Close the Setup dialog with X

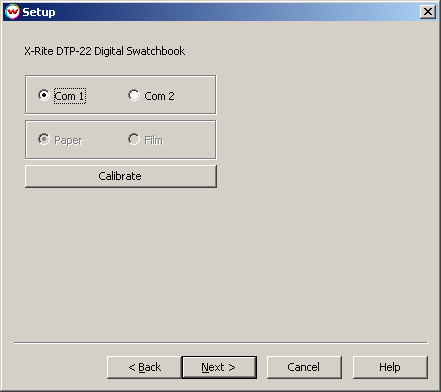point(428,12)
